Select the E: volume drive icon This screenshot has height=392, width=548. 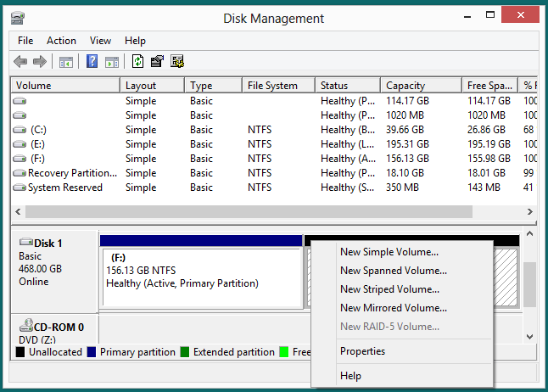(20, 144)
